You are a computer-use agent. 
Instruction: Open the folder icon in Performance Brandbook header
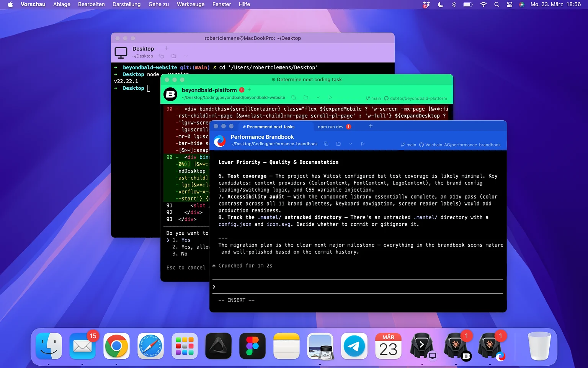tap(338, 144)
